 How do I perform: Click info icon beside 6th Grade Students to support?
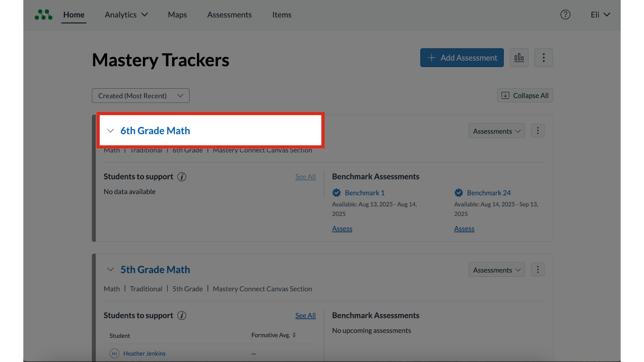pyautogui.click(x=182, y=177)
